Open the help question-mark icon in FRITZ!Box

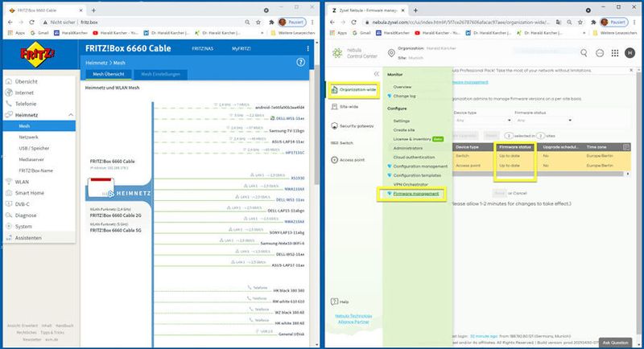(x=300, y=63)
